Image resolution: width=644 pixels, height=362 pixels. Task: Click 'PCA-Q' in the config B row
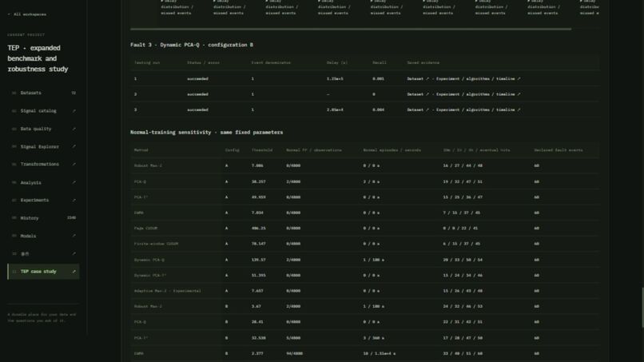coord(140,322)
